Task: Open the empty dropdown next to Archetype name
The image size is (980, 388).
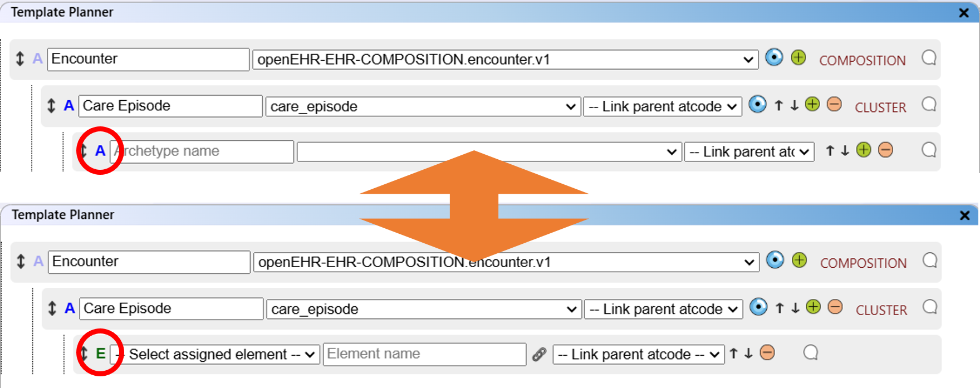Action: pos(489,151)
